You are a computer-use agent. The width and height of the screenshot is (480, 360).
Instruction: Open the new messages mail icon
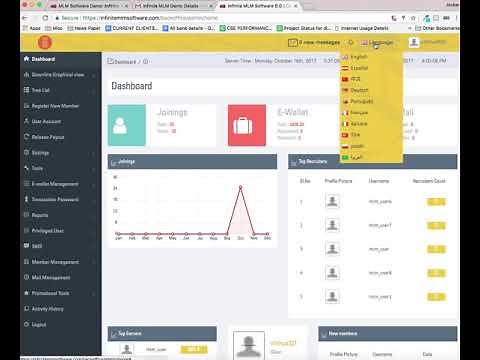(292, 42)
